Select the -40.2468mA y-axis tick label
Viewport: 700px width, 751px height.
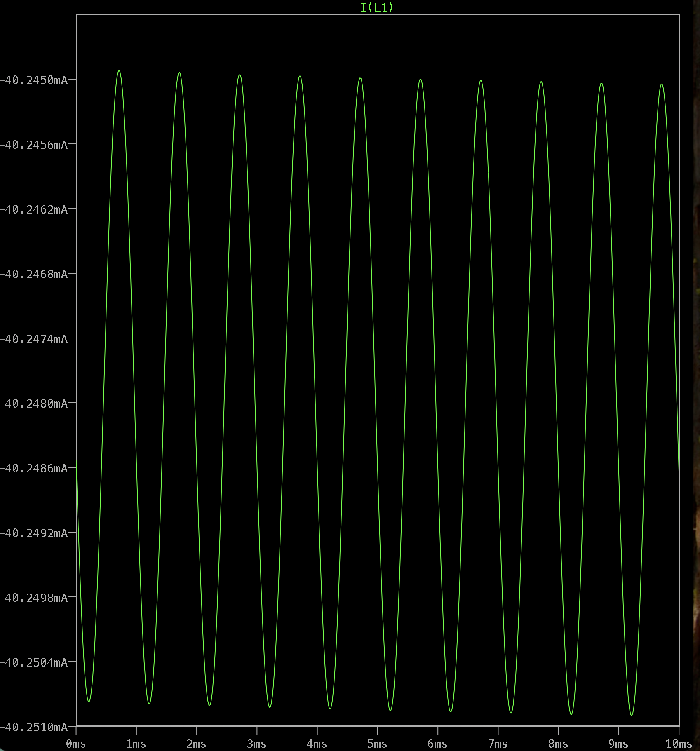pyautogui.click(x=34, y=274)
